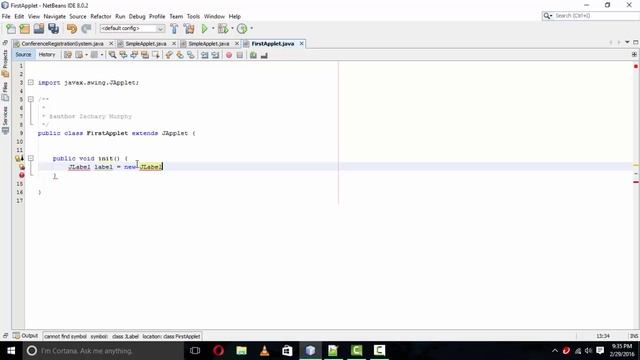Open the Output window button in status bar
The image size is (640, 360).
pos(25,336)
